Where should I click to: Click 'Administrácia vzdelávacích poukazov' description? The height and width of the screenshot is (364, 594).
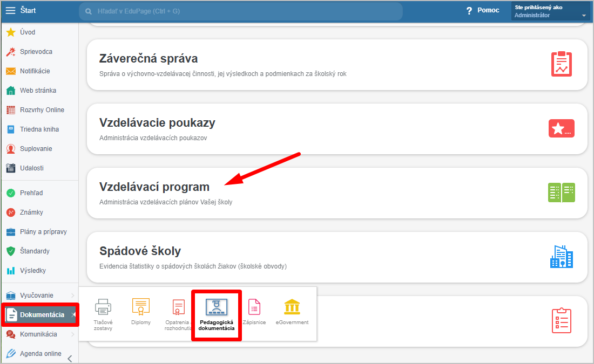click(153, 138)
